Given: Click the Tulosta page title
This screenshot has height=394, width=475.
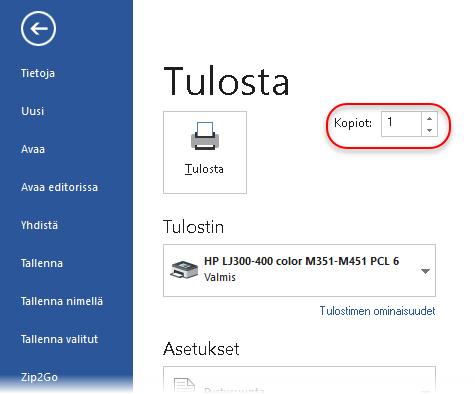Looking at the screenshot, I should click(x=226, y=81).
